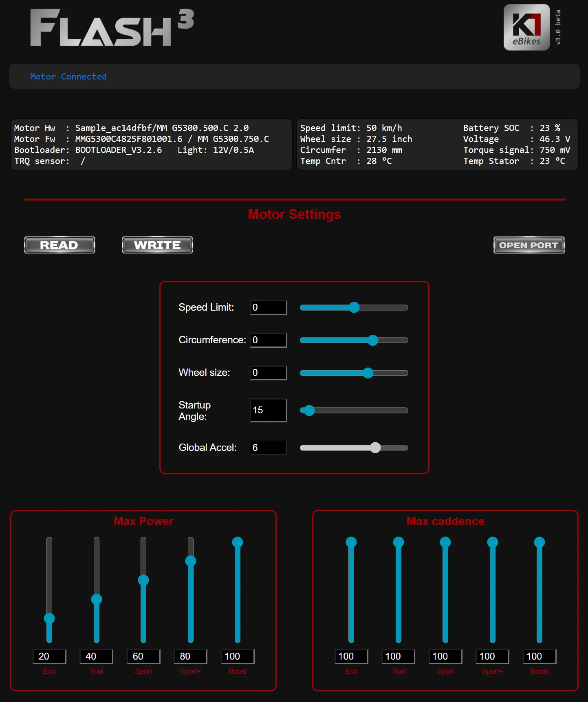
Task: Focus the Circumference input field
Action: click(269, 340)
